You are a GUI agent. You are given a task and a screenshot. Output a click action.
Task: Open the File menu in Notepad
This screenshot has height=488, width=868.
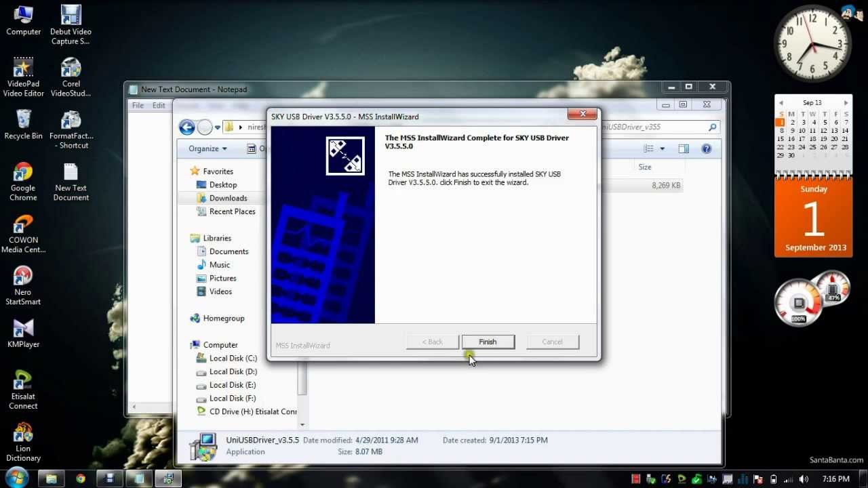pyautogui.click(x=138, y=105)
